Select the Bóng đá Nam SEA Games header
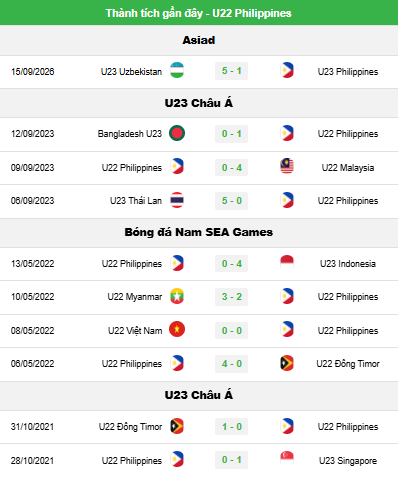The height and width of the screenshot is (477, 398). (199, 232)
